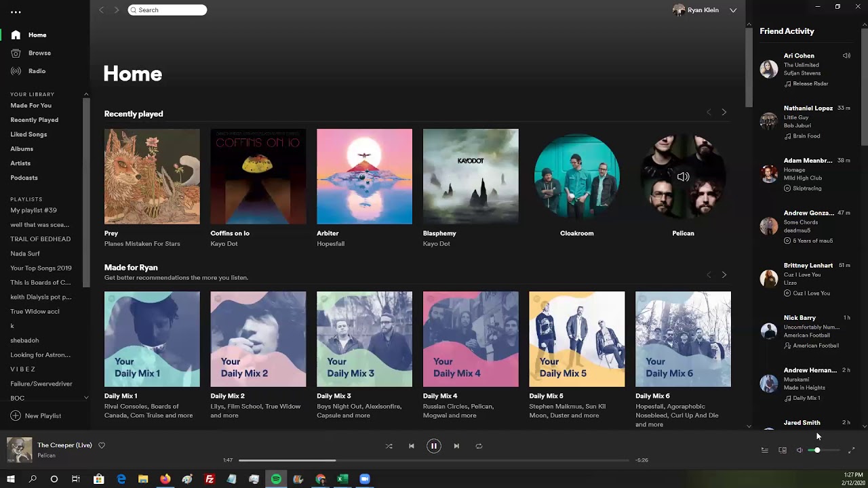Collapse Your Library scroll arrow
Viewport: 868px width, 488px height.
[x=86, y=94]
